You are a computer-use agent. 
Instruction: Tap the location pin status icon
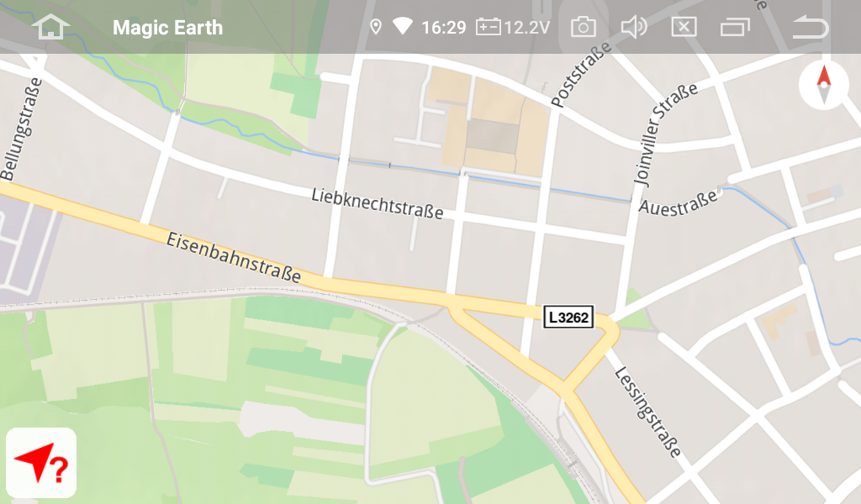[376, 27]
